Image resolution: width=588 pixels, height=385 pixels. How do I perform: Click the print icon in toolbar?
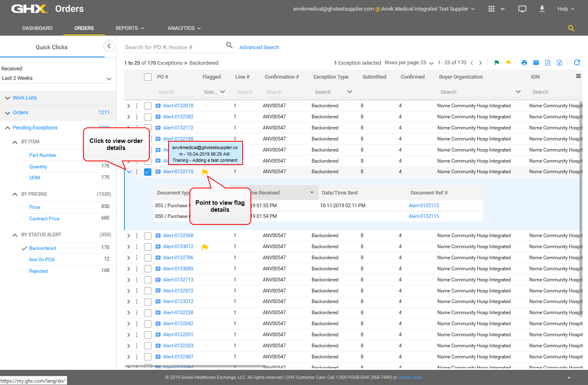point(524,63)
